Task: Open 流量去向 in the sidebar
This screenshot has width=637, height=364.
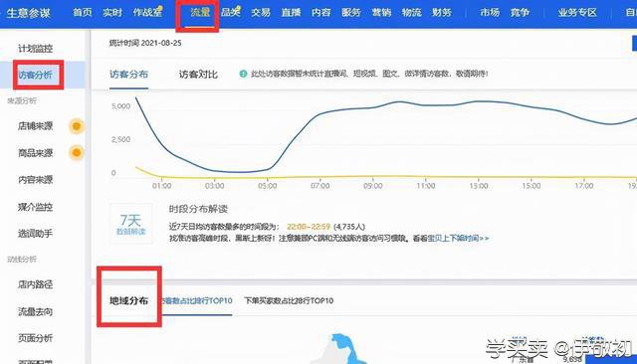Action: tap(36, 311)
